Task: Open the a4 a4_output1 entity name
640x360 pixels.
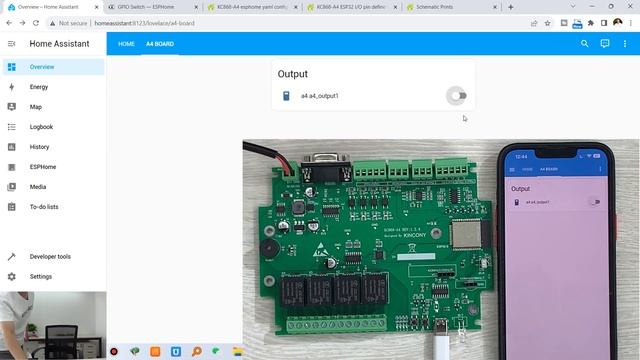Action: 320,96
